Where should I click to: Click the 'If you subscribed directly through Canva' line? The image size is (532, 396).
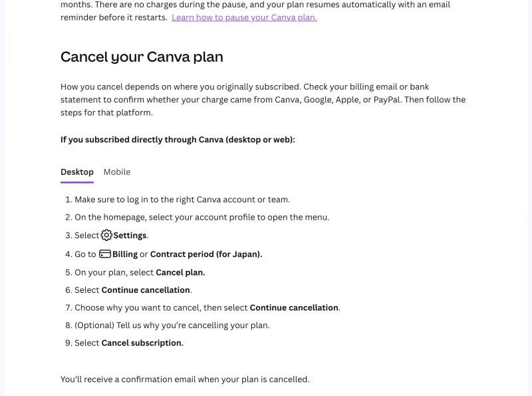178,140
